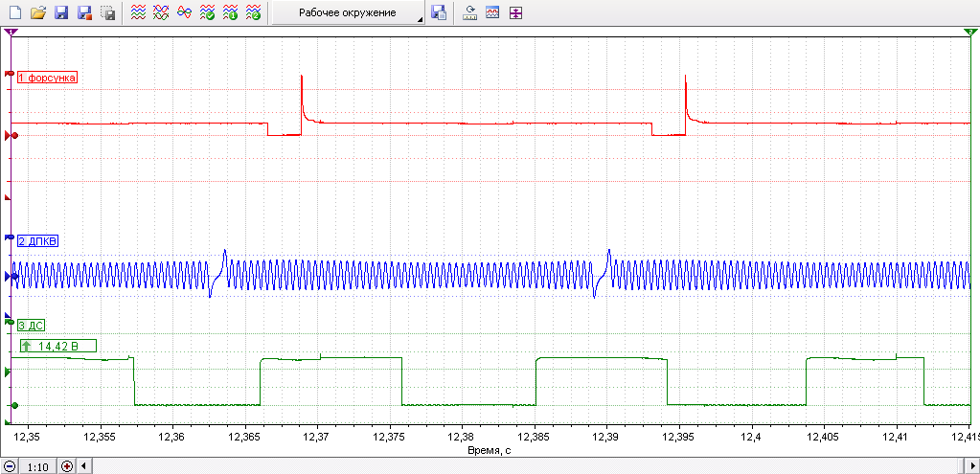The image size is (980, 474).
Task: Click the waveforms icon with number 1
Action: tap(230, 12)
